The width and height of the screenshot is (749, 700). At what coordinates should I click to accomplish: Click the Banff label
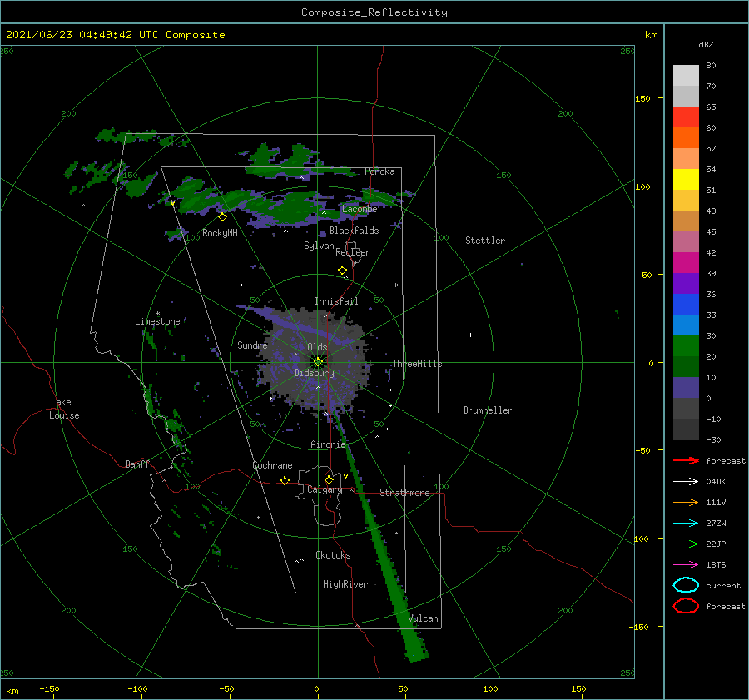pos(137,464)
